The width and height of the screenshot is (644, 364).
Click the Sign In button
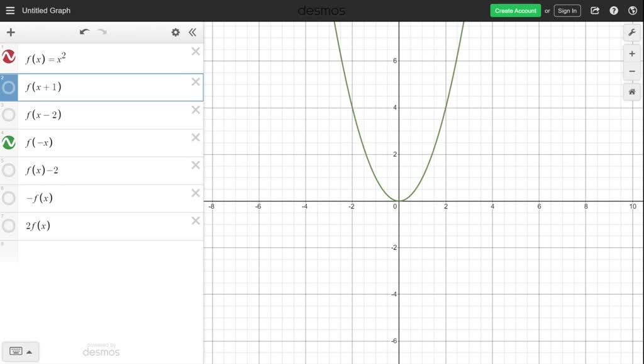click(x=567, y=10)
